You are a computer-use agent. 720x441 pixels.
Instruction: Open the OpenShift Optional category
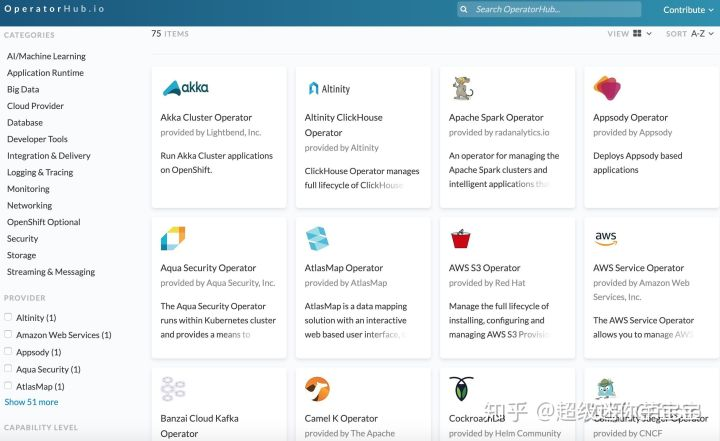(44, 222)
